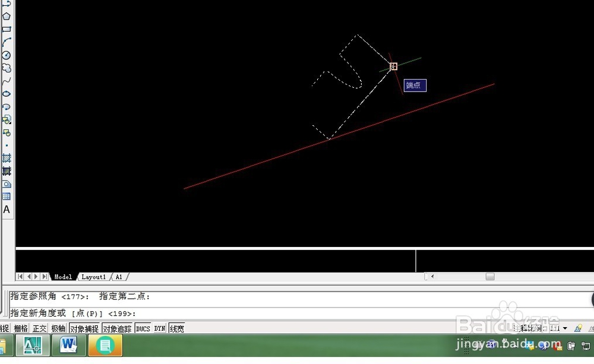
Task: Select the Arc draw tool
Action: 7,42
